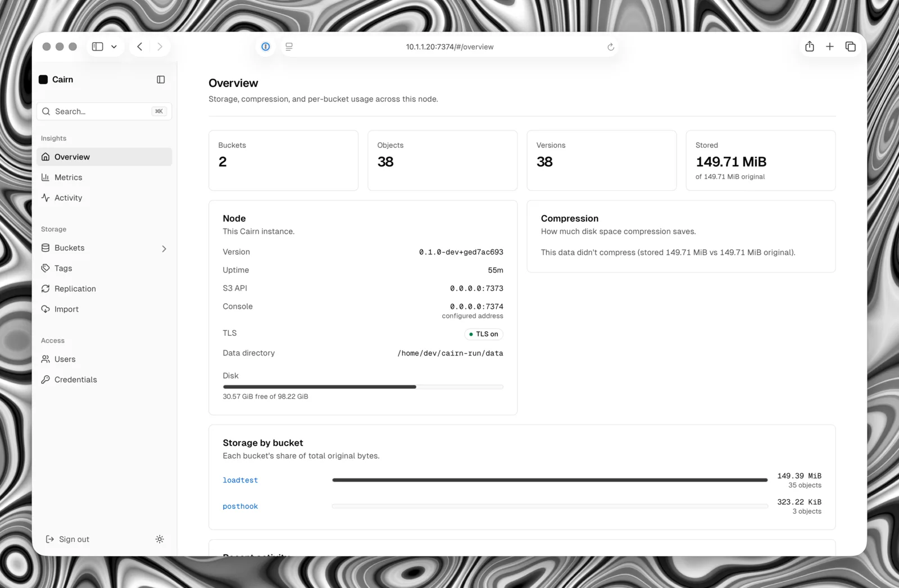Click the Credentials key icon
Viewport: 899px width, 588px height.
(x=46, y=380)
